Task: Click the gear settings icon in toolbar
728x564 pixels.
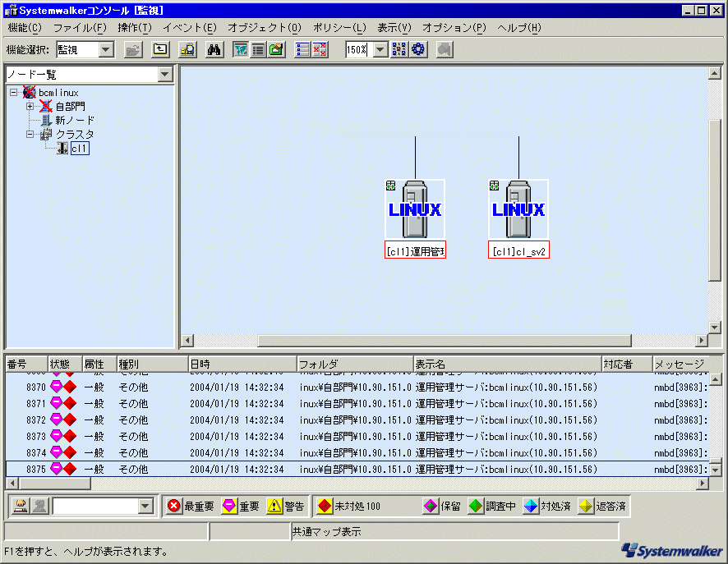Action: pyautogui.click(x=418, y=50)
